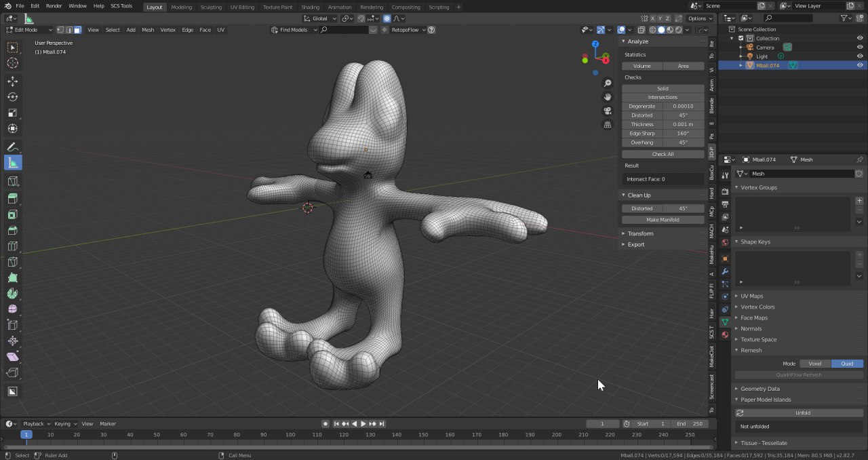Viewport: 868px width, 460px height.
Task: Open the Mesh menu in header
Action: coord(147,30)
